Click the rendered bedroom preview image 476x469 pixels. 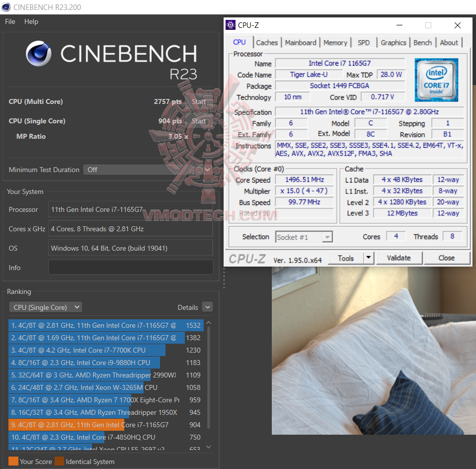click(374, 351)
